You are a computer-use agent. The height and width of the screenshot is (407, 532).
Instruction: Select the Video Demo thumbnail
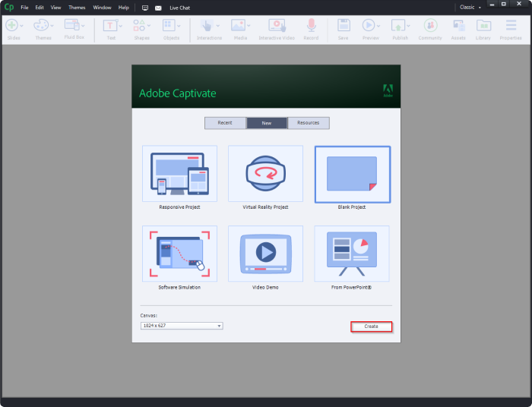click(x=265, y=254)
